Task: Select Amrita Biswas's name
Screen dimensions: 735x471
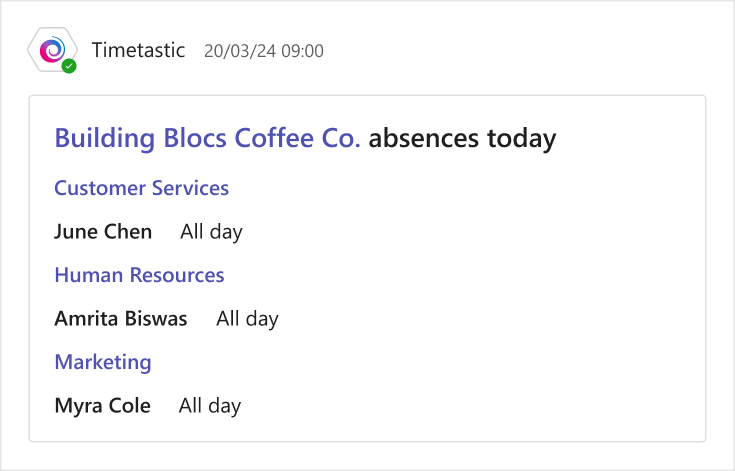Action: (x=121, y=319)
